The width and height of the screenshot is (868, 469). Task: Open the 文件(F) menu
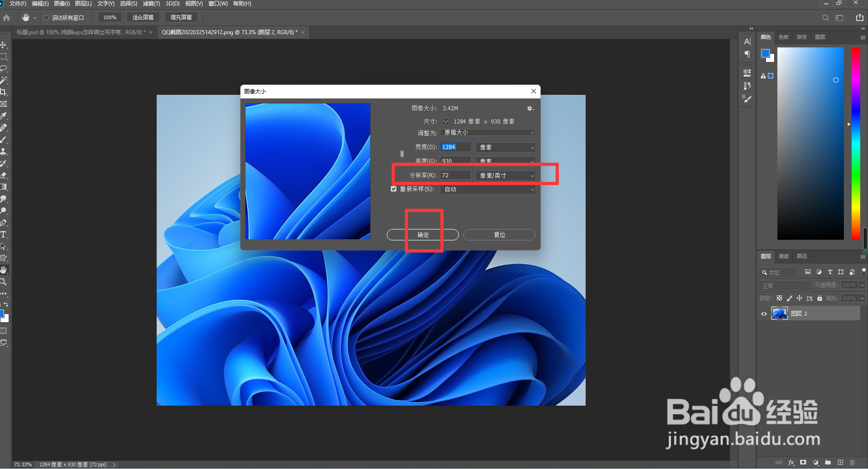pyautogui.click(x=18, y=4)
